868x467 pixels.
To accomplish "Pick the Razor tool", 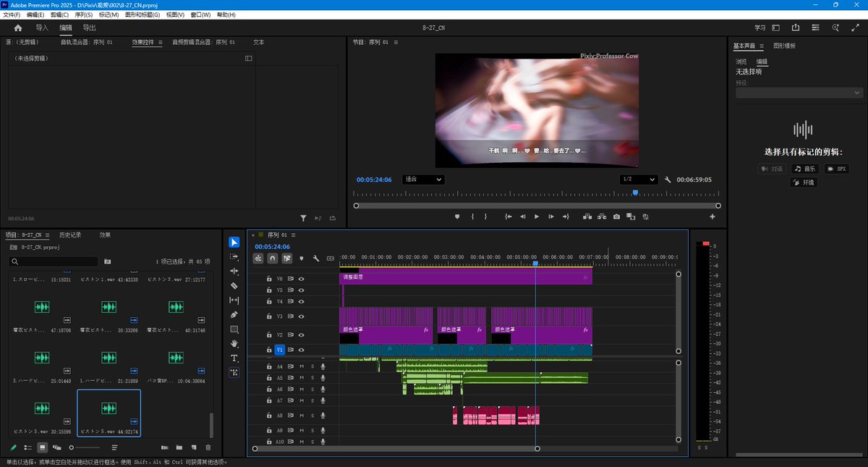I will (234, 285).
